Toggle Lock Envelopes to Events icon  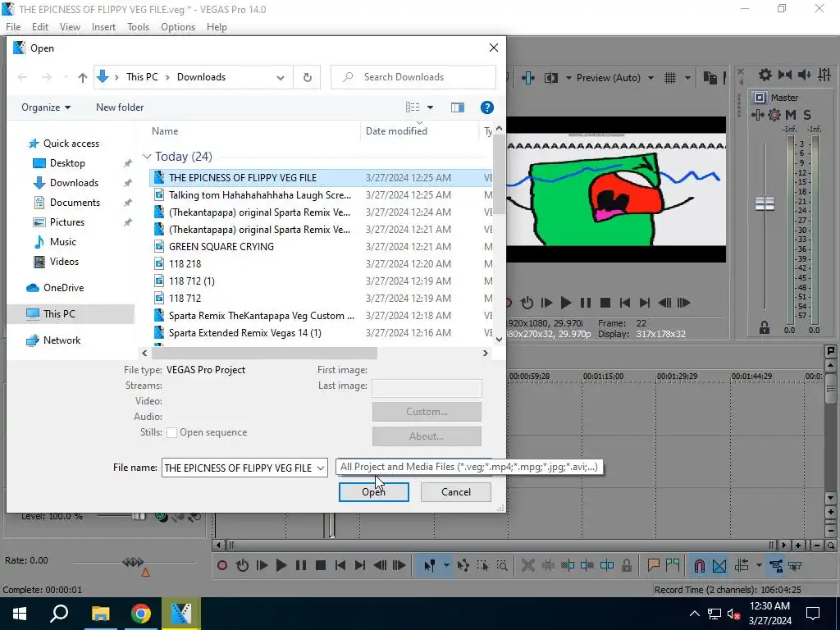click(x=776, y=565)
